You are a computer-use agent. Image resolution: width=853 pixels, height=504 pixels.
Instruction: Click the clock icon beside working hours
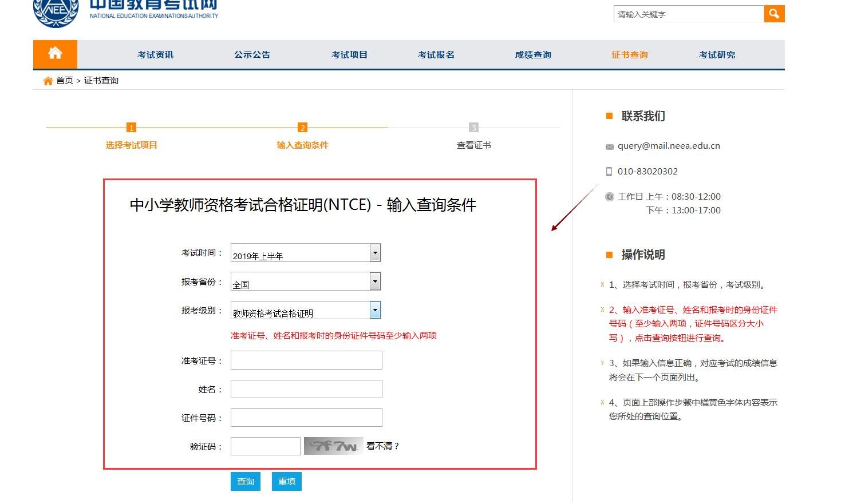(609, 196)
